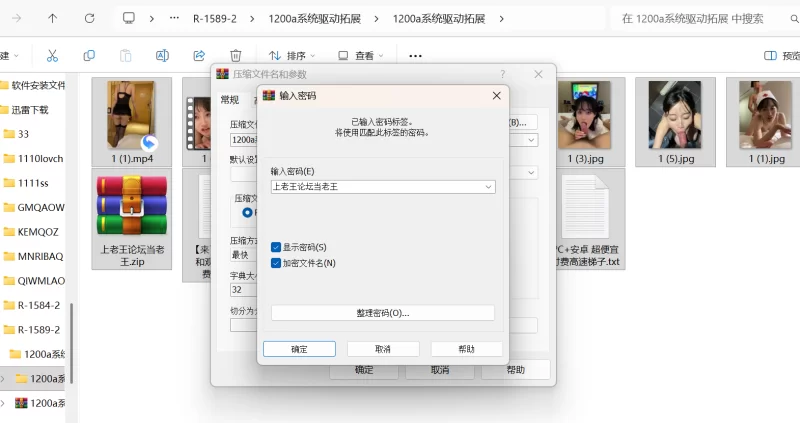The height and width of the screenshot is (423, 800).
Task: Select the 1110lovch folder in the sidebar
Action: point(33,159)
